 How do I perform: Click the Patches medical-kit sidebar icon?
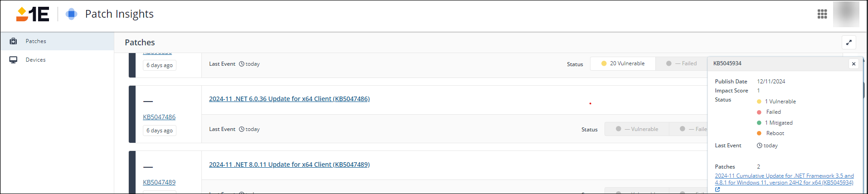pyautogui.click(x=13, y=41)
